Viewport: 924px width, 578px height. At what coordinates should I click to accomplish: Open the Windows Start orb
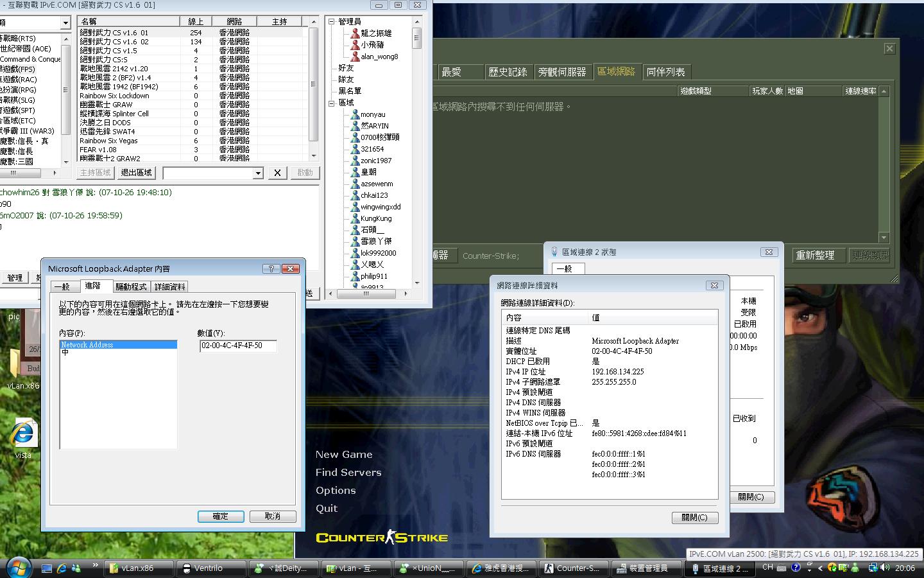19,567
